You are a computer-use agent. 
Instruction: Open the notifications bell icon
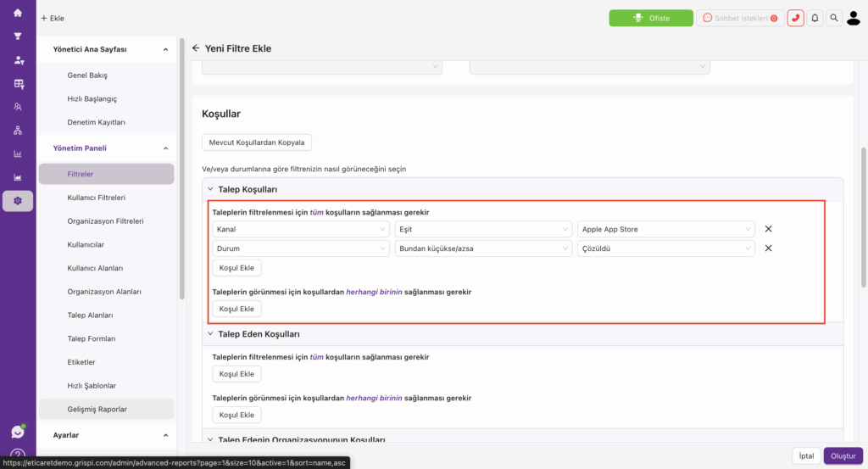pos(815,19)
